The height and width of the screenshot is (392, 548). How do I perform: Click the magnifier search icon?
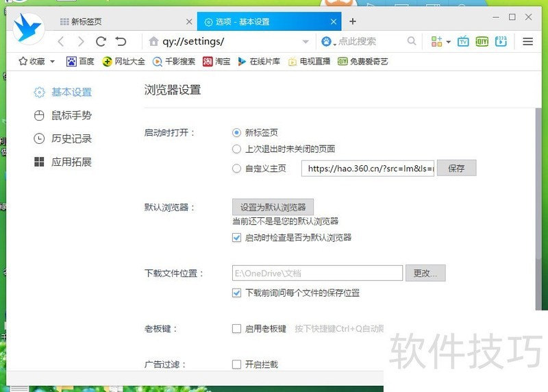click(412, 41)
